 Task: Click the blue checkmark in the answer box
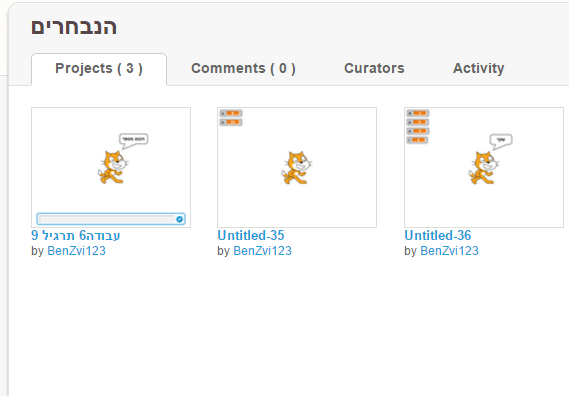179,219
